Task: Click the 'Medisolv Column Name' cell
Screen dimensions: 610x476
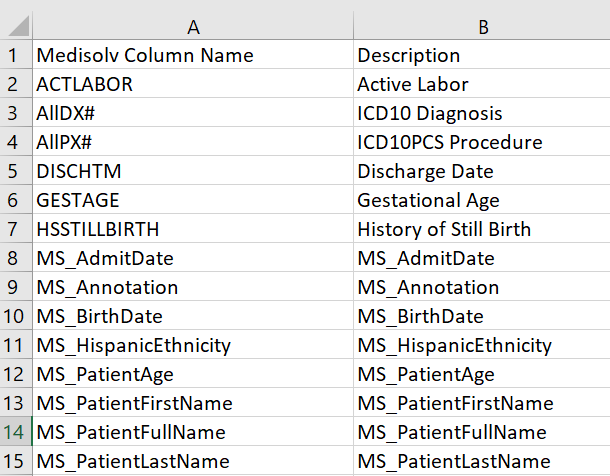Action: pos(193,54)
